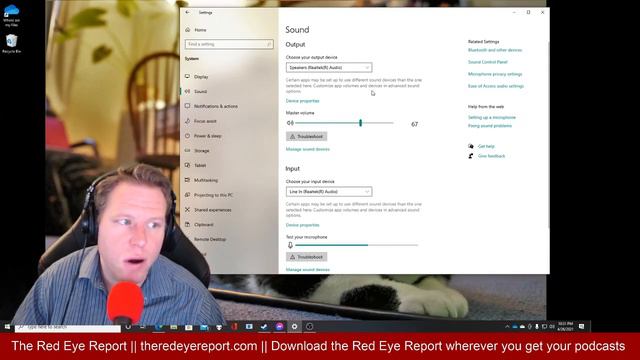Open output Device properties link

pos(302,101)
